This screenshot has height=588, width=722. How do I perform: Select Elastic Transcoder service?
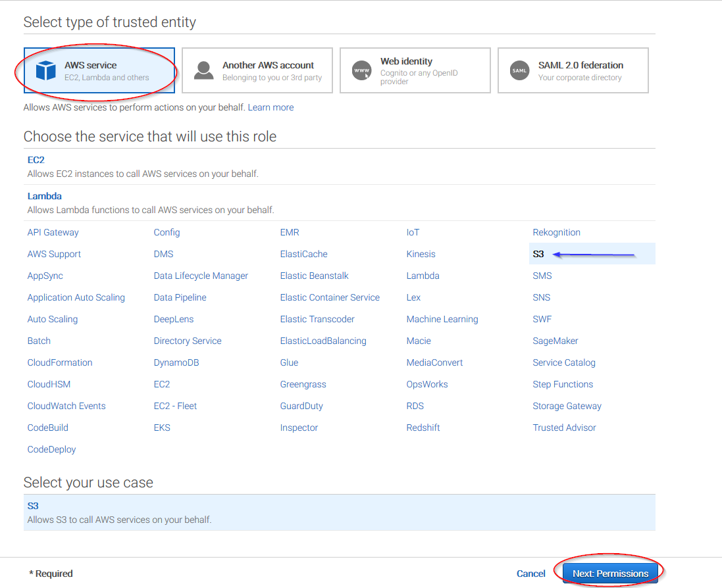point(317,319)
